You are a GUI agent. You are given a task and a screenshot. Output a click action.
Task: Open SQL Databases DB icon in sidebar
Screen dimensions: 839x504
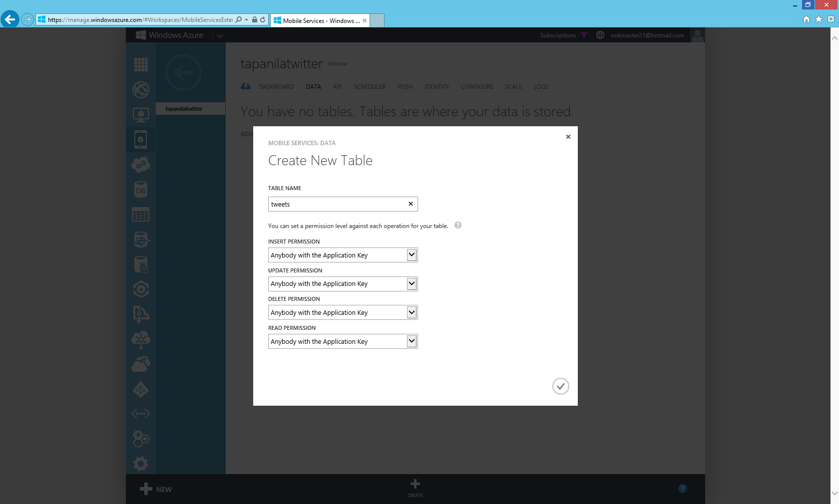click(x=141, y=190)
